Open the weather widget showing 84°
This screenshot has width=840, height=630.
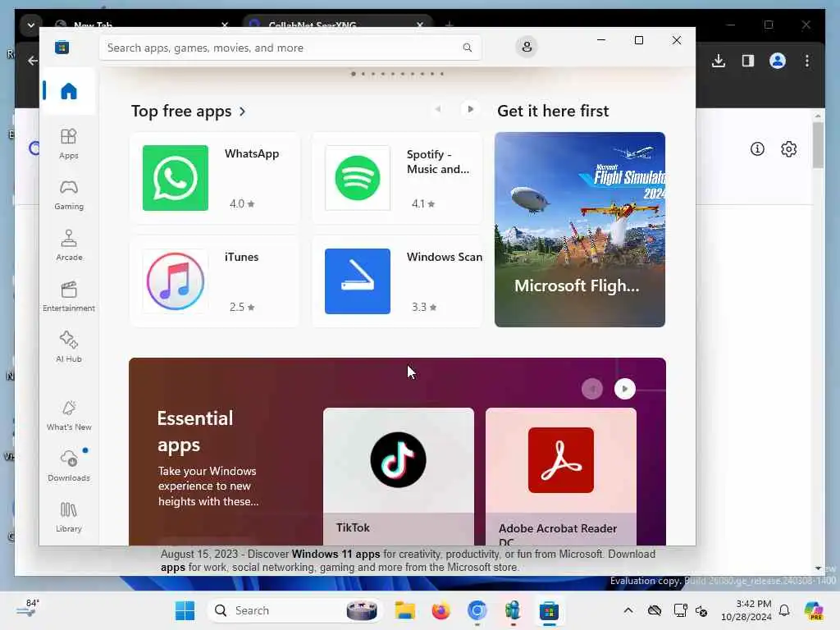[28, 609]
